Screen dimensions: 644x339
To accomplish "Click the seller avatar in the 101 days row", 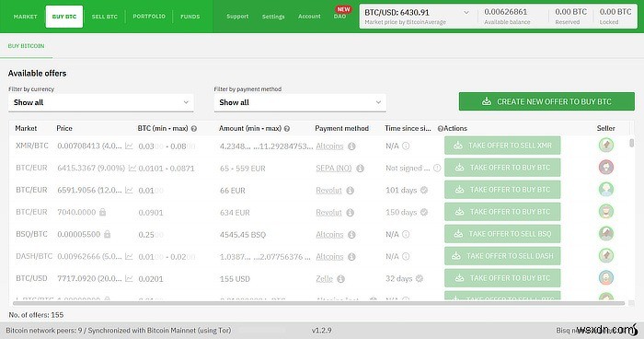I will click(x=606, y=190).
